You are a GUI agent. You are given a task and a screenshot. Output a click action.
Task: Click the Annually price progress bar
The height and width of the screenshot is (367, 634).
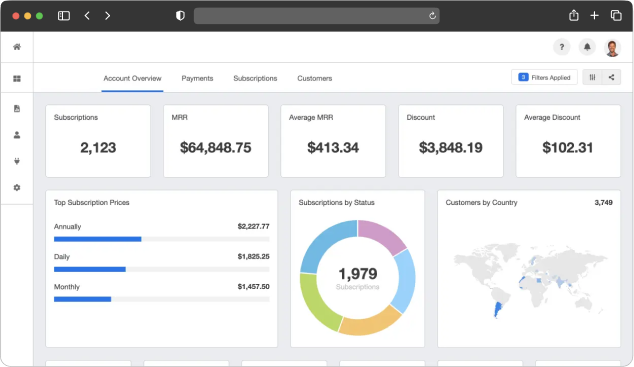click(161, 239)
